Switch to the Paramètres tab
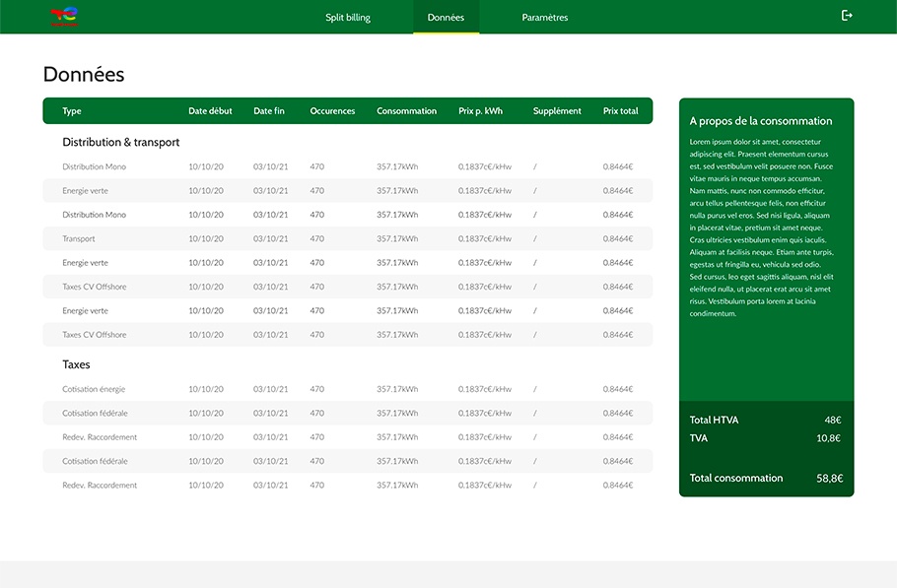Image resolution: width=897 pixels, height=588 pixels. [x=545, y=18]
